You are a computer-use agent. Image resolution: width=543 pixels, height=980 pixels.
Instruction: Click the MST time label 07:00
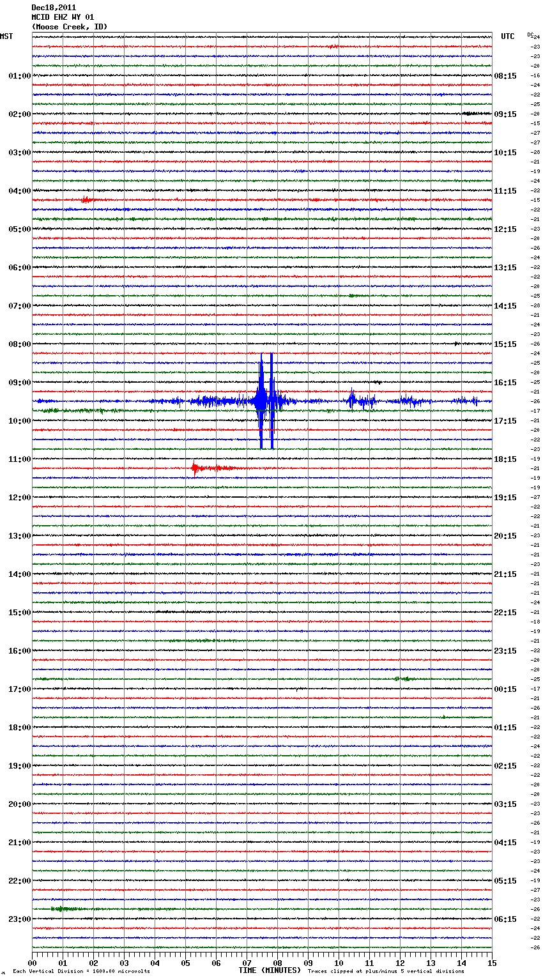[20, 306]
